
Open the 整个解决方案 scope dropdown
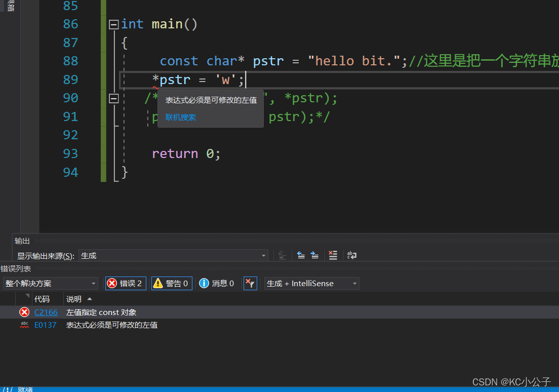50,283
